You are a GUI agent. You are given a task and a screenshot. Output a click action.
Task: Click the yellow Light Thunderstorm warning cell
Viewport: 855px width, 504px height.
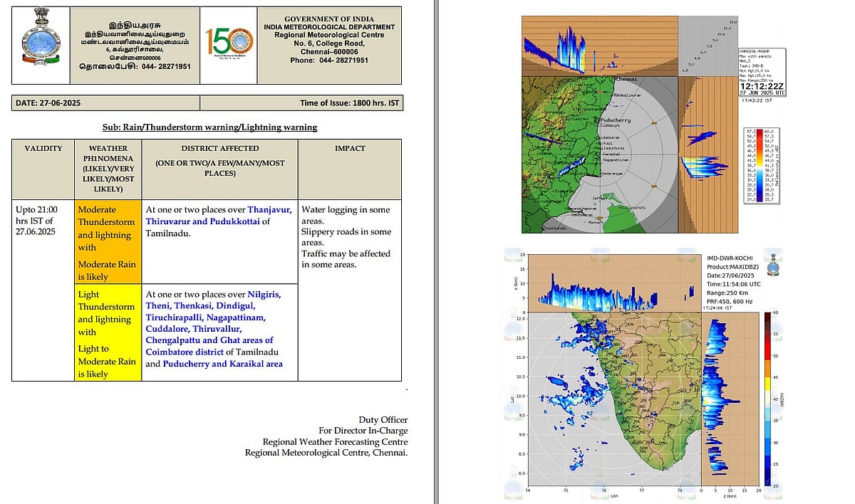click(108, 332)
